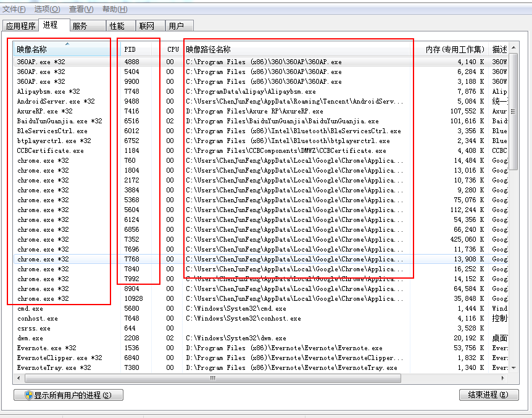Click the vertical scrollbar down arrow

coord(513,368)
